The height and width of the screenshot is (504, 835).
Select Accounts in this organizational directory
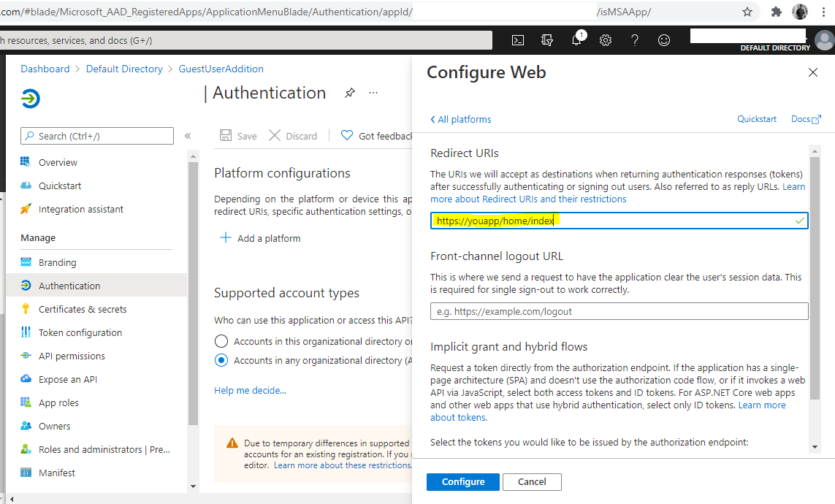221,340
